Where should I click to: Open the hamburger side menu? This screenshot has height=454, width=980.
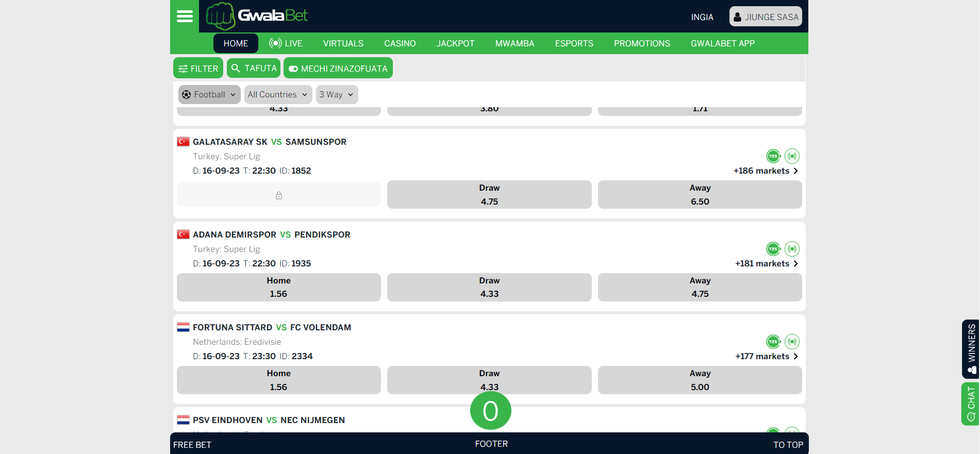click(x=185, y=16)
